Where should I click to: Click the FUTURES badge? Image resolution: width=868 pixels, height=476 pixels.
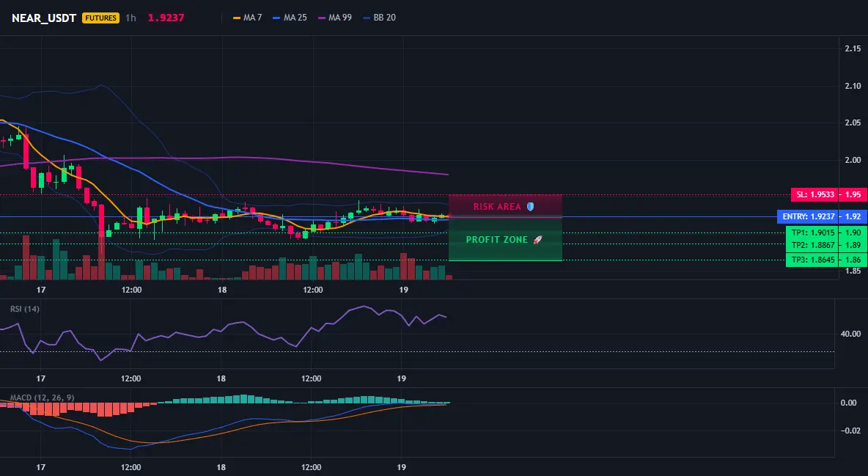(x=100, y=18)
